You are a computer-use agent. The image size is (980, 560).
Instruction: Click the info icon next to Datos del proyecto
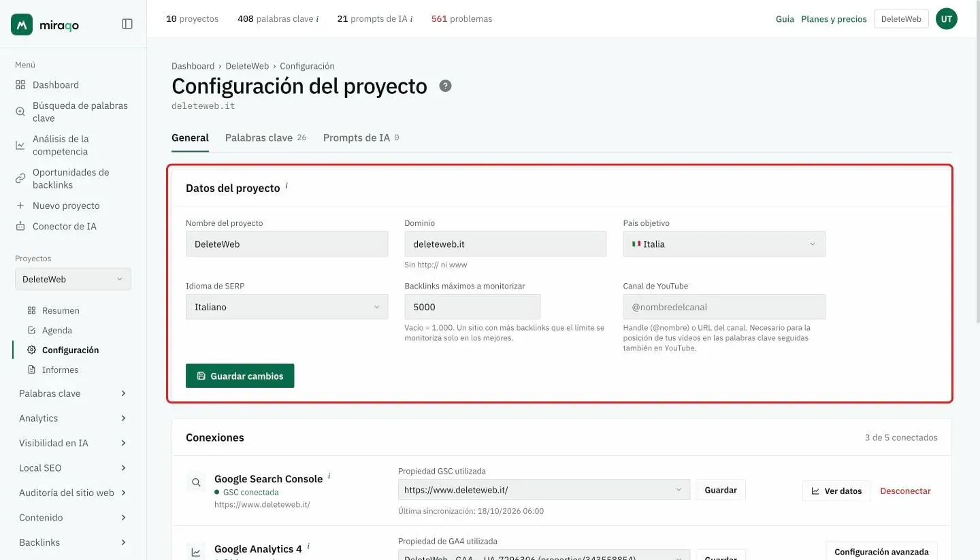(x=287, y=186)
